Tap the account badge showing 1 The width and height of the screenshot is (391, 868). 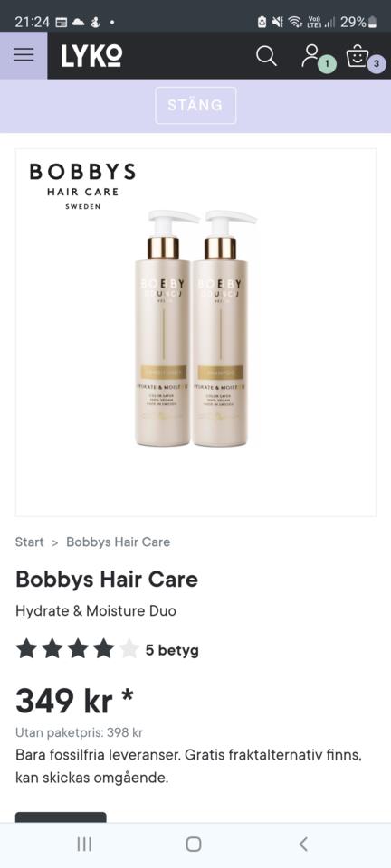[x=328, y=64]
